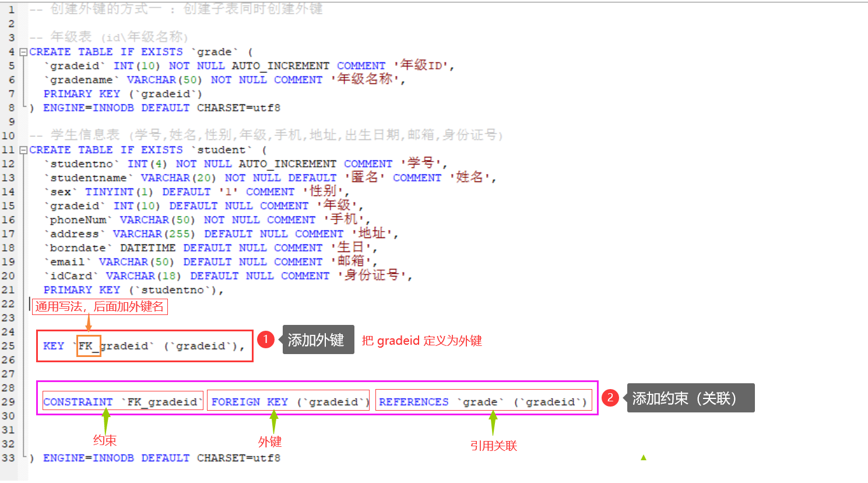The height and width of the screenshot is (483, 868).
Task: Select the `borndate` column name
Action: click(78, 248)
